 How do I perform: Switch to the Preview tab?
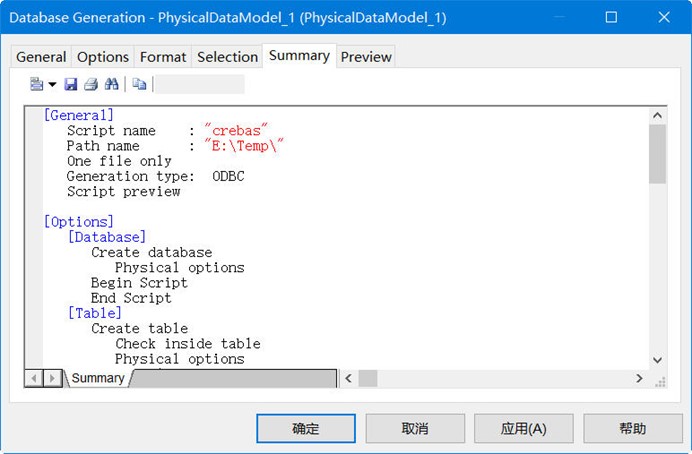point(366,57)
